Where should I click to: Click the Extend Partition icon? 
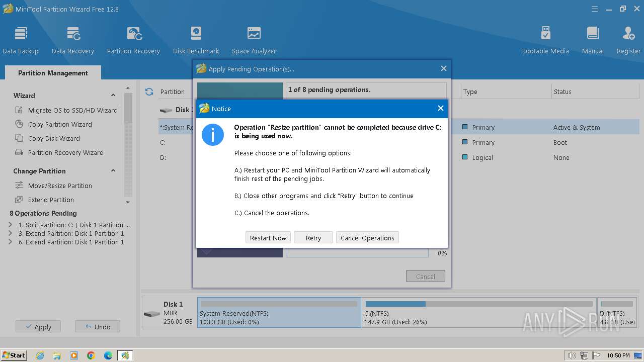pyautogui.click(x=19, y=200)
